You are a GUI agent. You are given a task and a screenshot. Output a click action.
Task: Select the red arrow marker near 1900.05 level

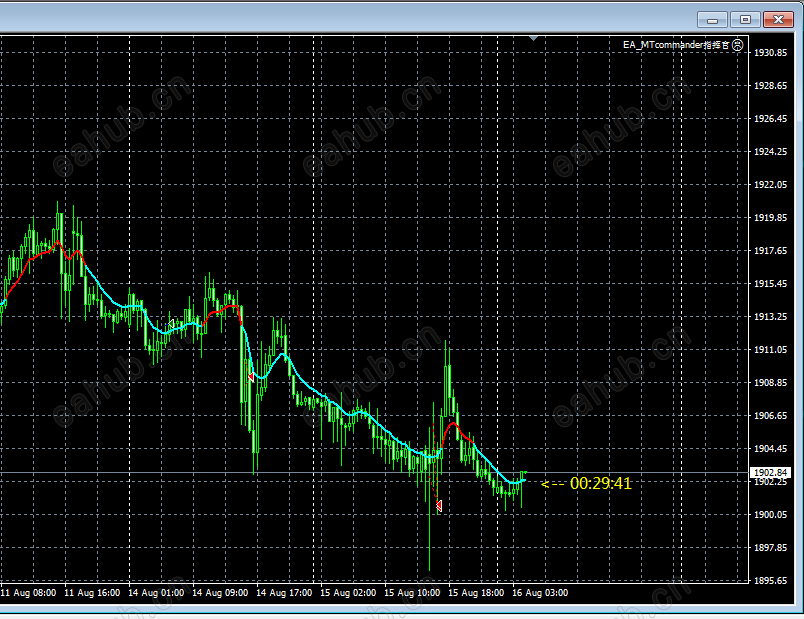tap(439, 506)
